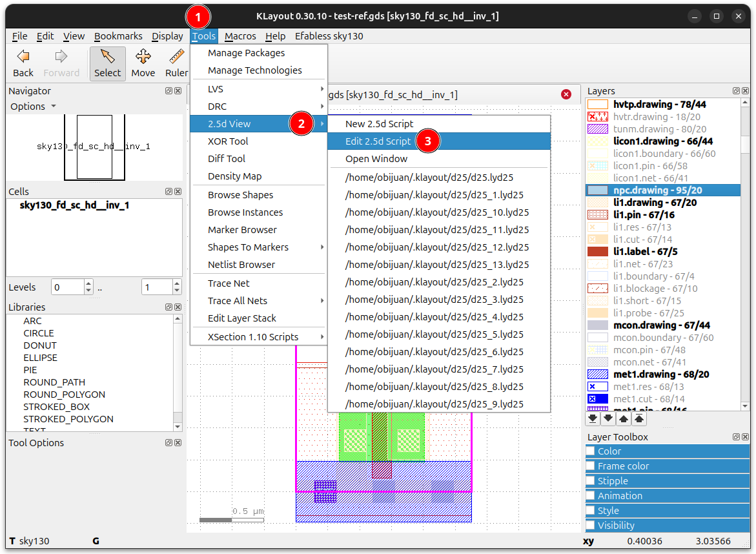Choose Edit 2.5d Script
The width and height of the screenshot is (756, 554).
[439, 141]
